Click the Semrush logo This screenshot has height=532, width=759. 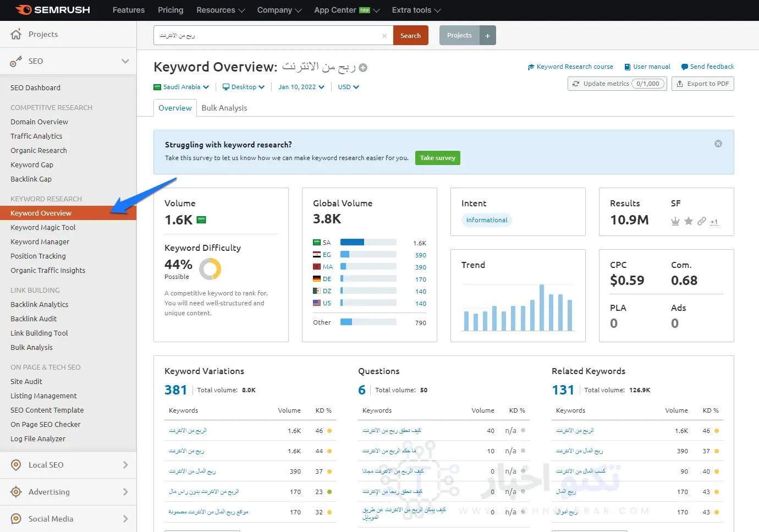pos(53,10)
